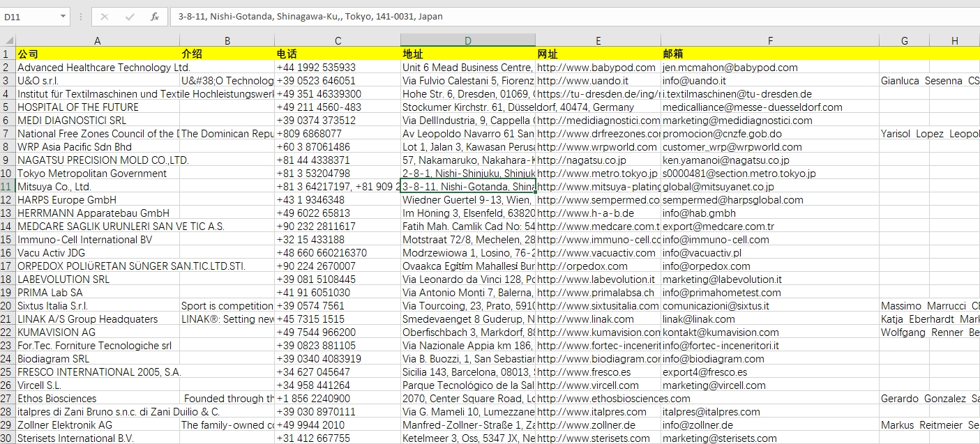Click the Select All corner triangle
The width and height of the screenshot is (980, 444).
pyautogui.click(x=8, y=40)
